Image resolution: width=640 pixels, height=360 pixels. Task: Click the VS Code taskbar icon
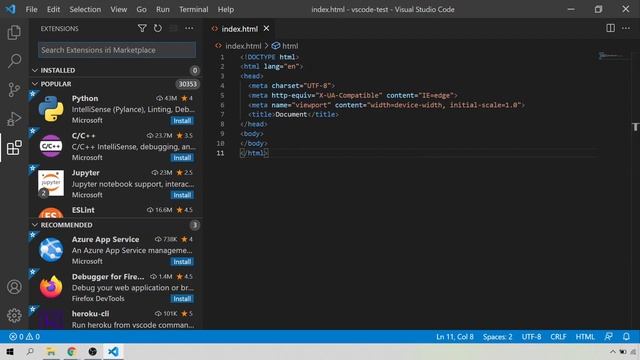113,351
